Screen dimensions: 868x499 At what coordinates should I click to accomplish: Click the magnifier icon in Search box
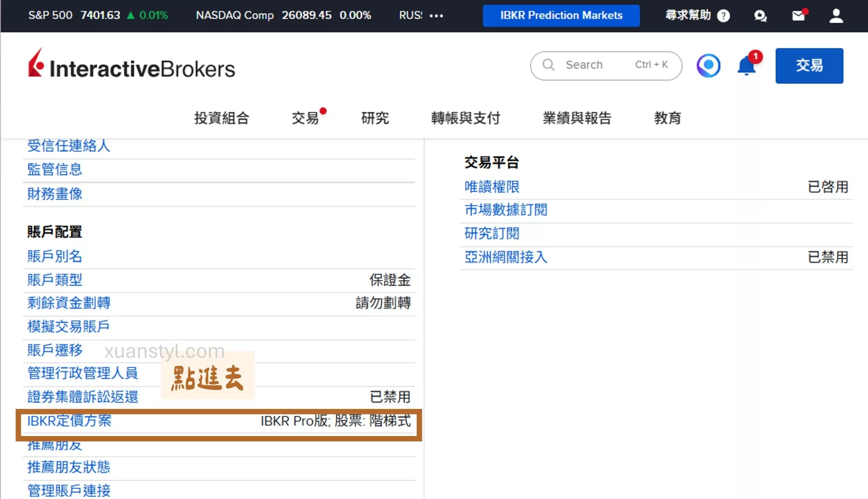pos(549,65)
